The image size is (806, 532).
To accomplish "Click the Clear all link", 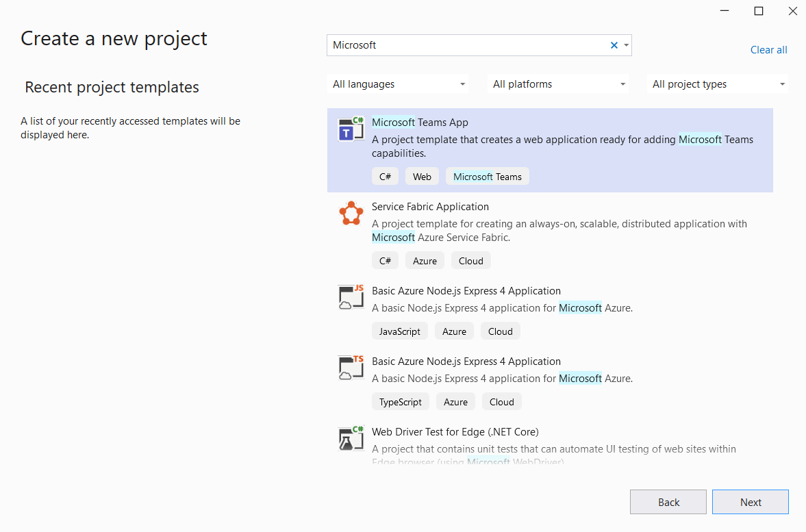I will [x=768, y=50].
